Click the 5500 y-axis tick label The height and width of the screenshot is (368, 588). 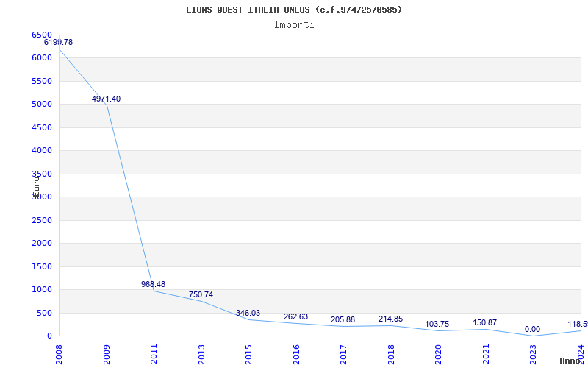(42, 81)
